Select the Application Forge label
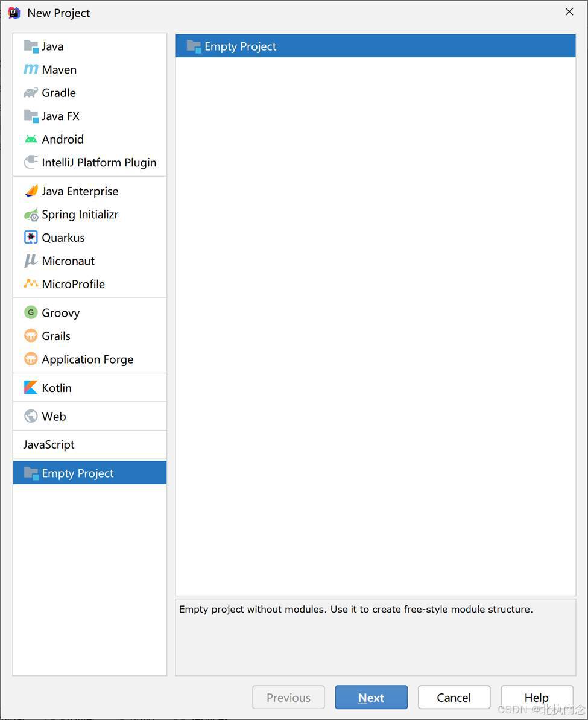This screenshot has width=588, height=720. pyautogui.click(x=87, y=359)
